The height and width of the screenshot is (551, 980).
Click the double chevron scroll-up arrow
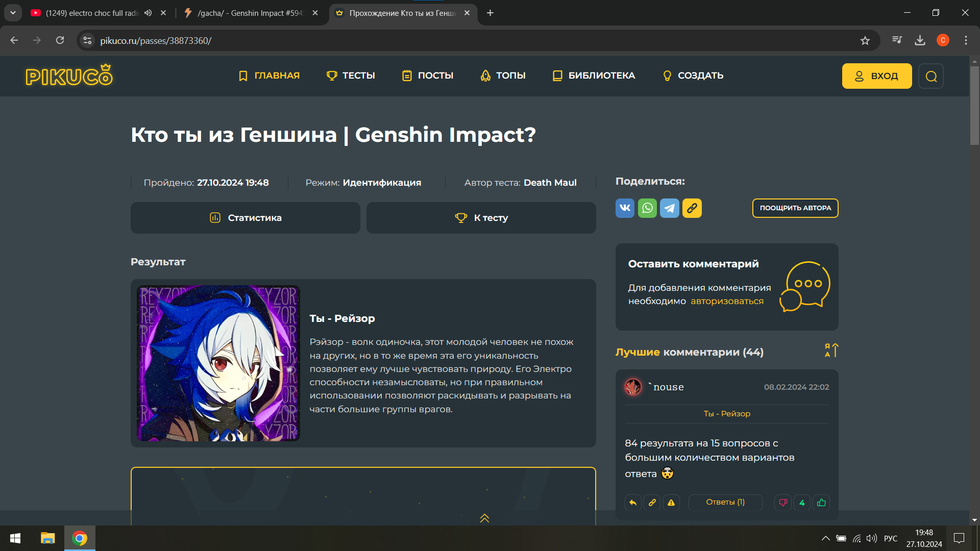tap(484, 518)
